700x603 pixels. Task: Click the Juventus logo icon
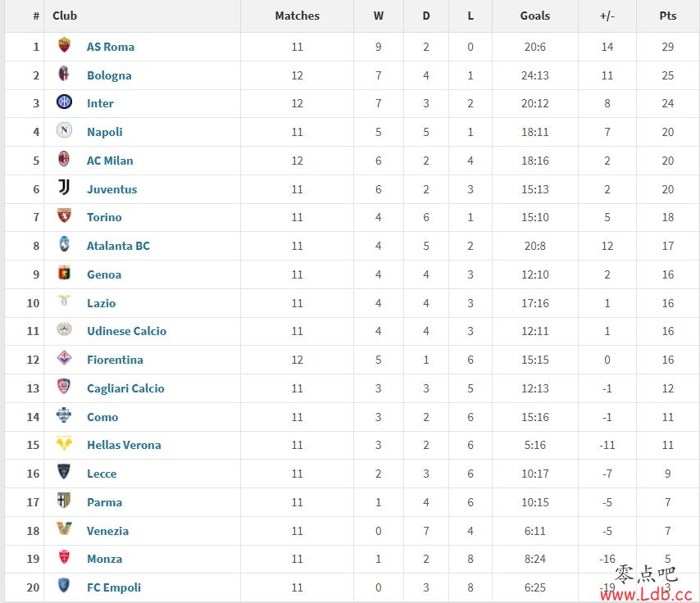click(64, 187)
